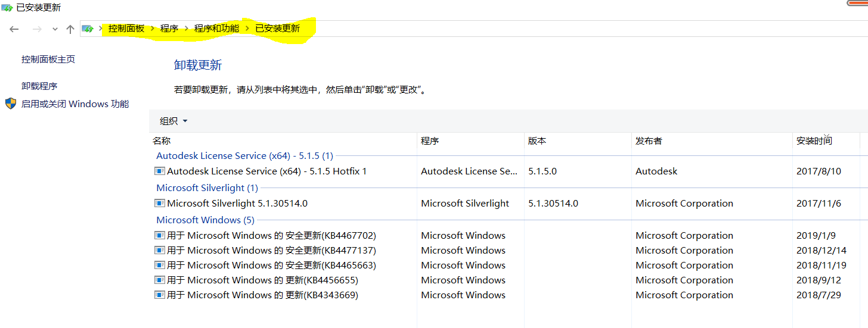Click the 程序 breadcrumb segment
Screen dimensions: 868x328
click(169, 29)
